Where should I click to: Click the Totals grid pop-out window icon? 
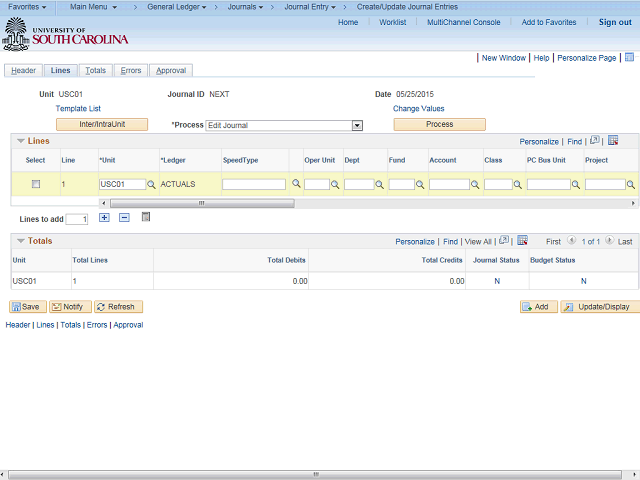click(x=504, y=240)
